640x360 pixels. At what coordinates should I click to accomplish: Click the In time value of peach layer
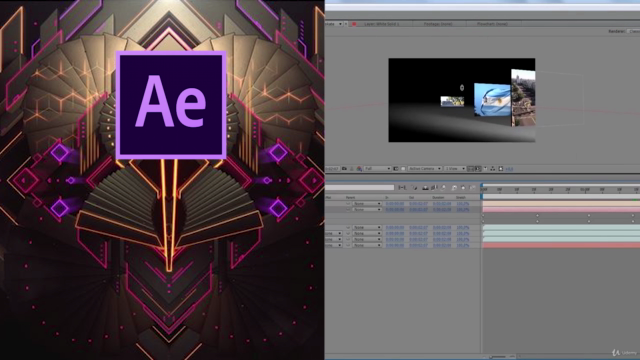(395, 204)
